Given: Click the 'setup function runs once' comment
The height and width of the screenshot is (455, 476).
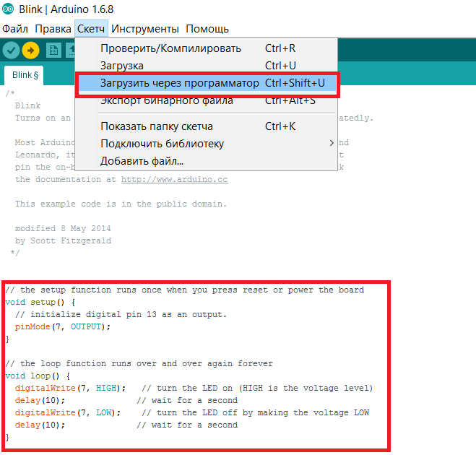Looking at the screenshot, I should (185, 290).
